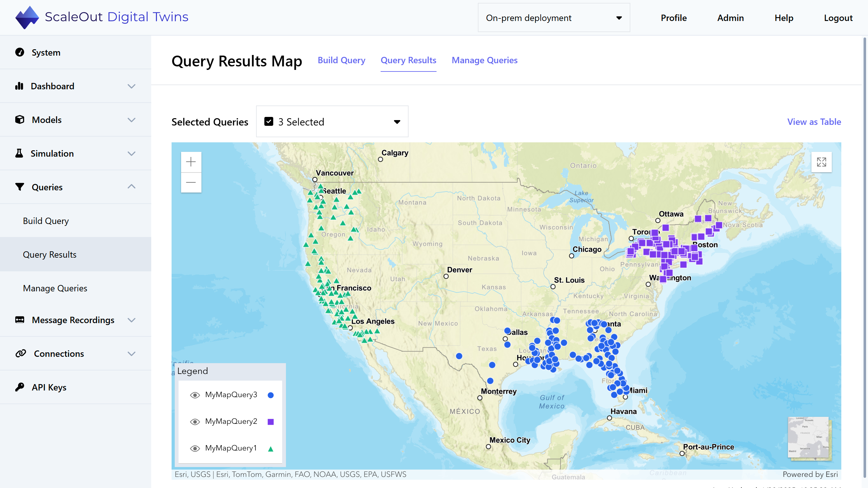Click the green triangle symbol for MyMapQuery1
The width and height of the screenshot is (868, 488).
point(271,449)
